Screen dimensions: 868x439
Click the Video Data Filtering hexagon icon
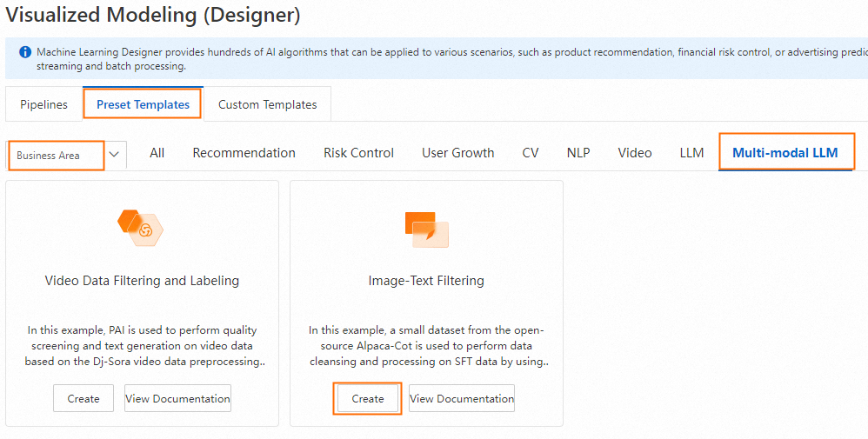click(x=140, y=227)
